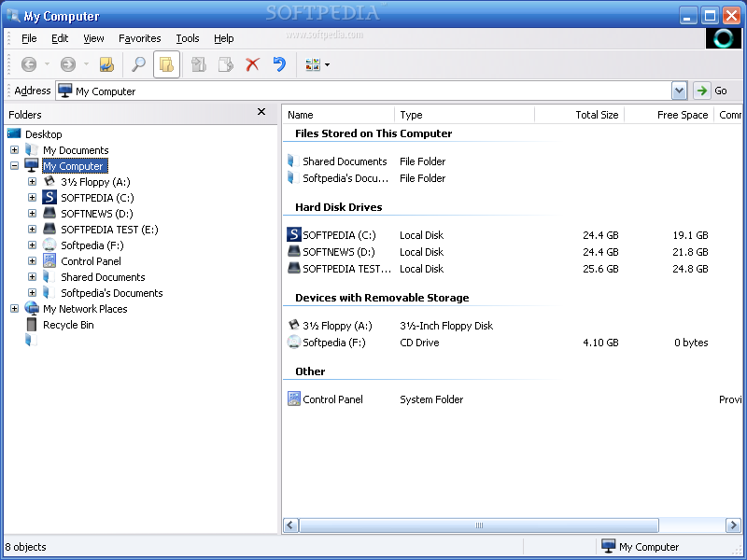
Task: Click the My Computer status bar entry
Action: pos(640,546)
